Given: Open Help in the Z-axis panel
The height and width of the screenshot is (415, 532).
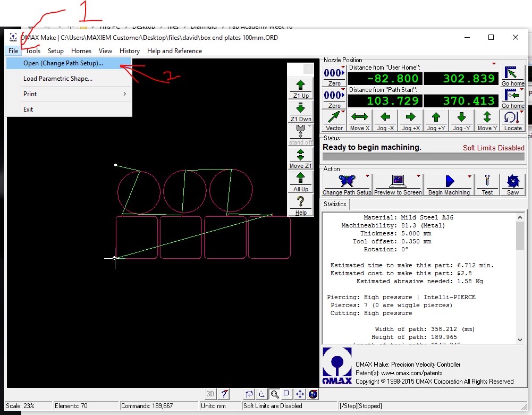Looking at the screenshot, I should 300,205.
